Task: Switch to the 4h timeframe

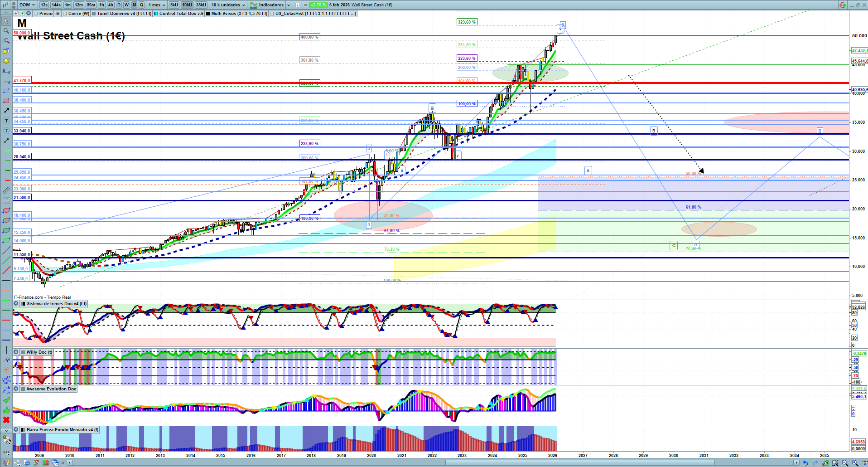Action: click(110, 5)
